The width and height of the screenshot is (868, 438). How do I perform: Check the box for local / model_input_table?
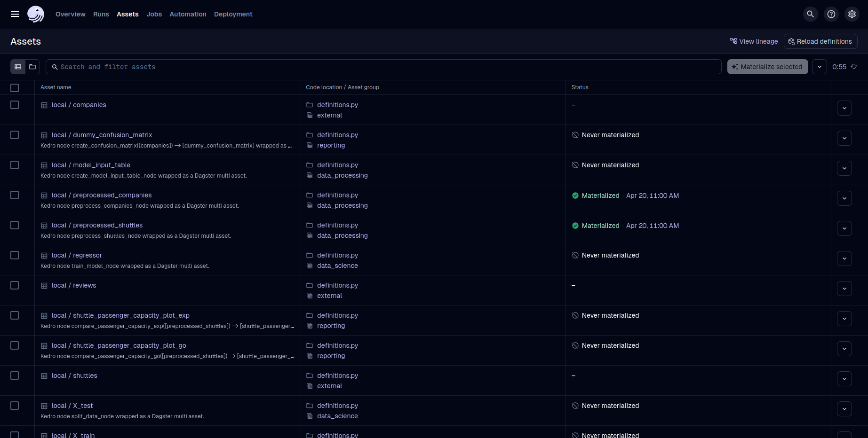point(15,165)
